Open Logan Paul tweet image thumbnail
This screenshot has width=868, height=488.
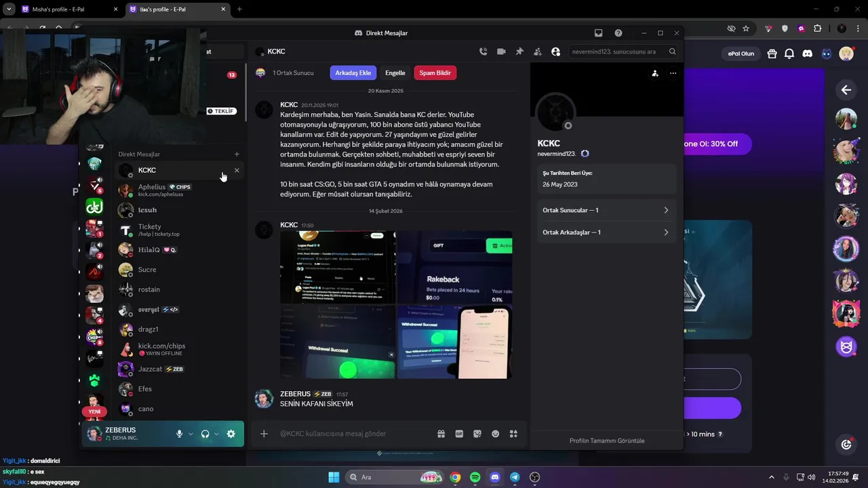click(x=338, y=267)
